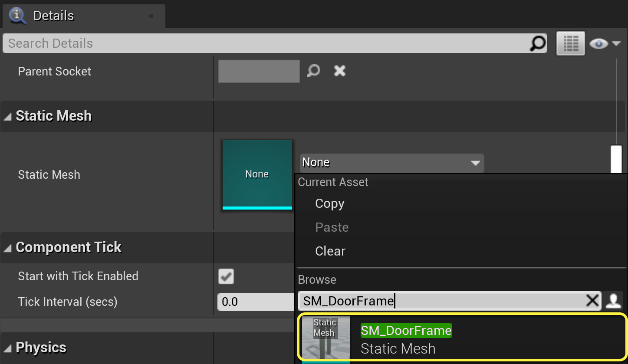Click the asset picker view options icon

[x=613, y=301]
